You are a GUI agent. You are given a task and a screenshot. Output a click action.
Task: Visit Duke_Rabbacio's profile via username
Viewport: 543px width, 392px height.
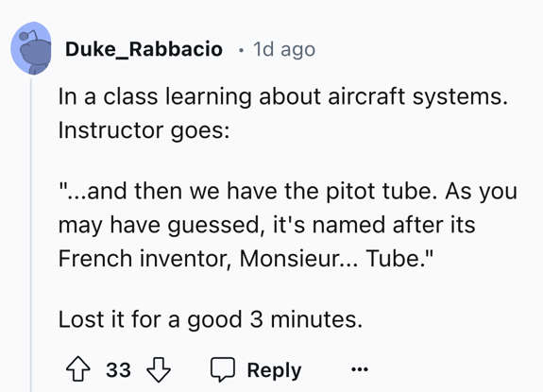[144, 49]
